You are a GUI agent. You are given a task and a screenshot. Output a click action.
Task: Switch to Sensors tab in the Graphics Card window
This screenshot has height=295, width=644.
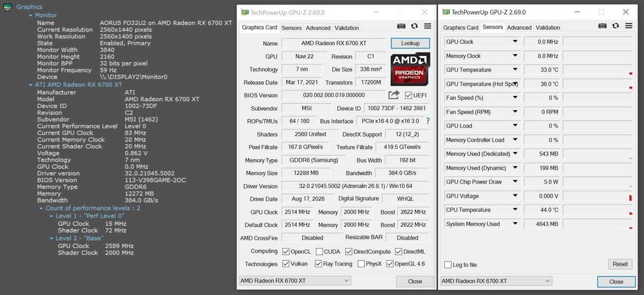(x=291, y=28)
